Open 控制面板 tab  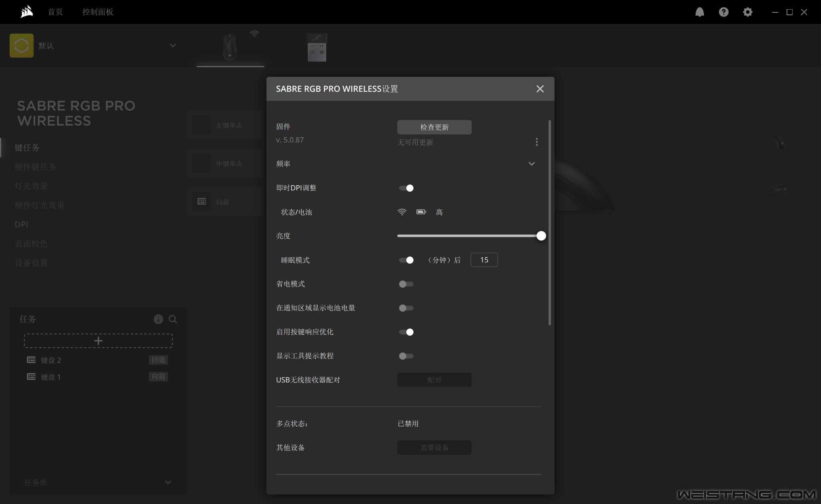click(x=98, y=12)
